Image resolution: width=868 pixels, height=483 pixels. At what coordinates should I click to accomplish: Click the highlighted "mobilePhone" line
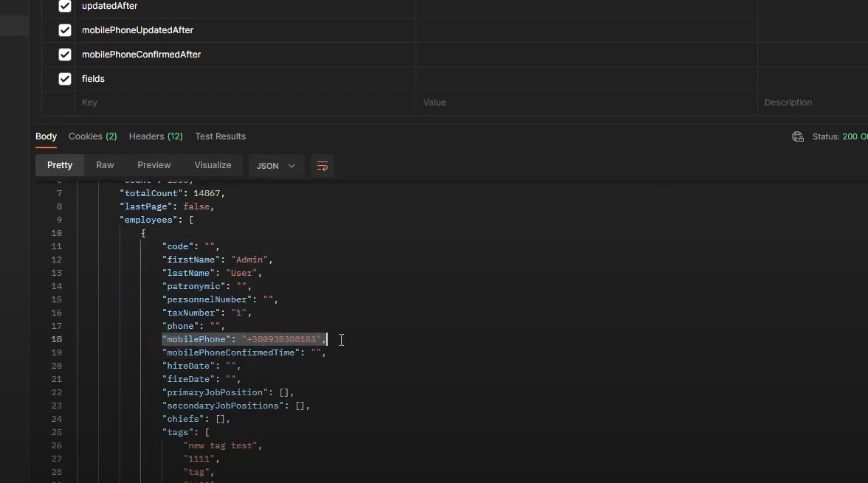(244, 340)
